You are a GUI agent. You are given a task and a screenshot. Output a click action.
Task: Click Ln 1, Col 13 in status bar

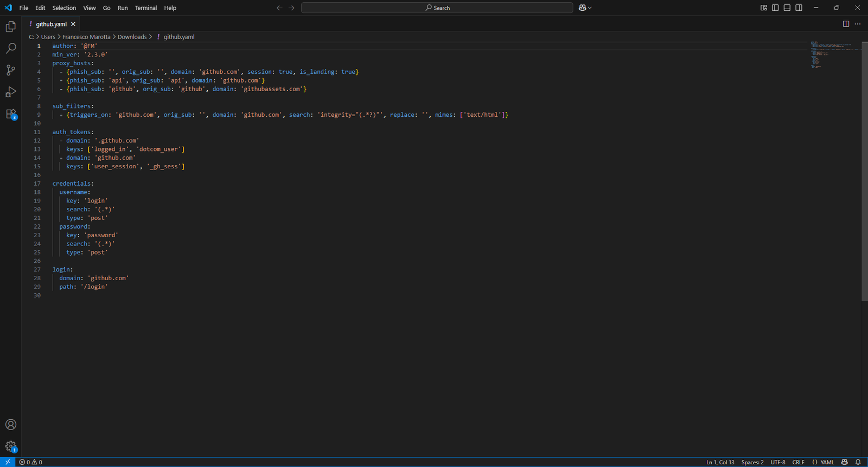pos(720,462)
